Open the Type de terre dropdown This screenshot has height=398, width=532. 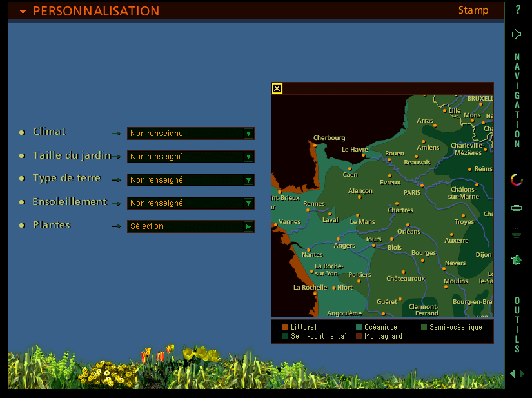point(248,180)
